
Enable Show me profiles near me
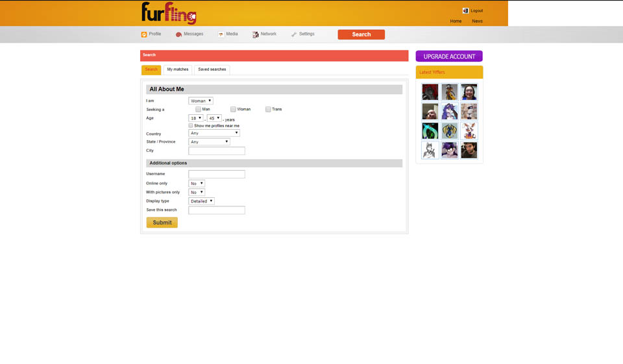191,125
